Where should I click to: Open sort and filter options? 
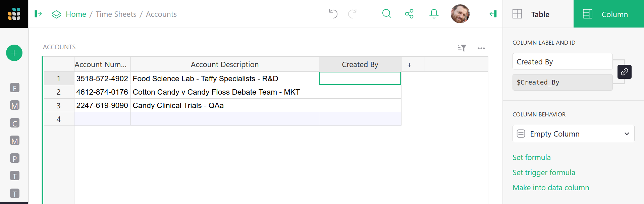462,48
